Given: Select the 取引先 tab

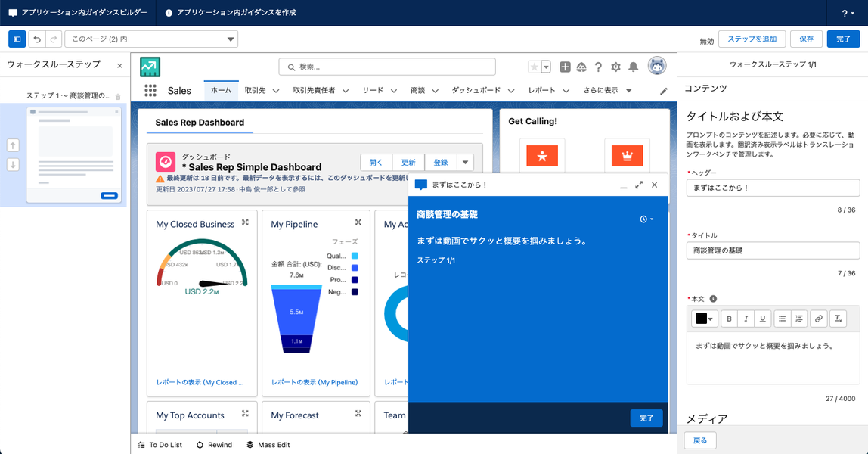Looking at the screenshot, I should click(256, 90).
